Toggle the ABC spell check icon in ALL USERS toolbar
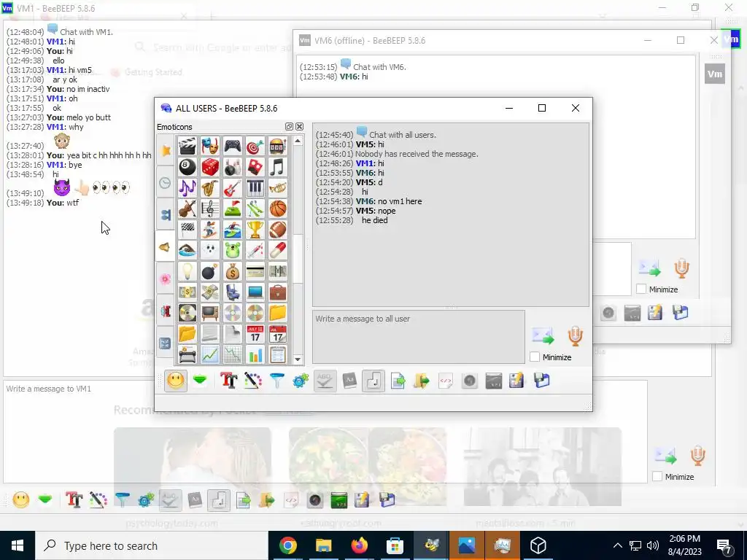Viewport: 747px width, 560px height. pos(325,381)
